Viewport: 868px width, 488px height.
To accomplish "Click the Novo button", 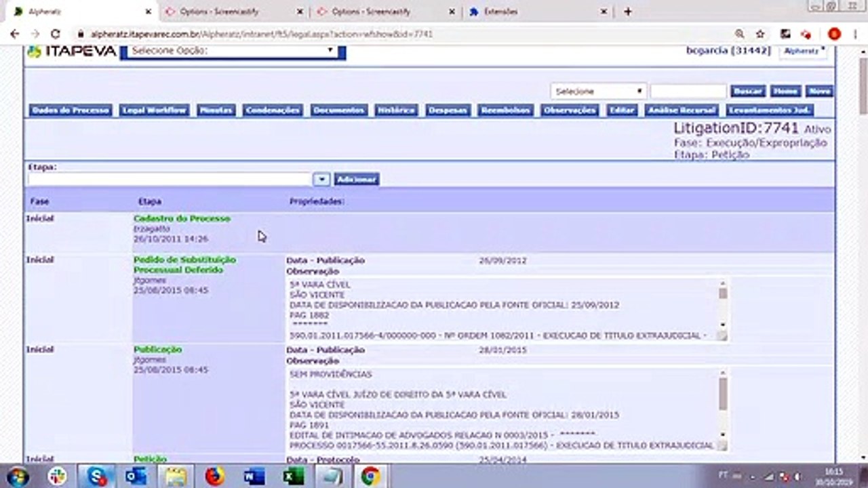I will pyautogui.click(x=819, y=91).
